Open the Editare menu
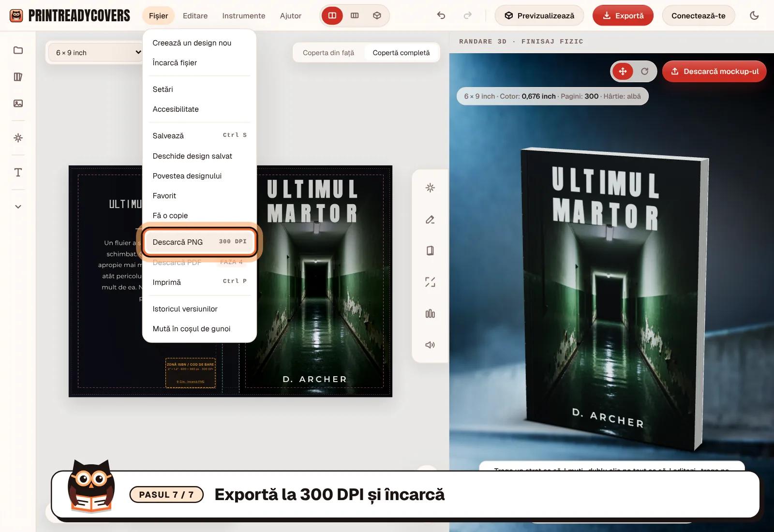This screenshot has height=532, width=774. pyautogui.click(x=195, y=15)
